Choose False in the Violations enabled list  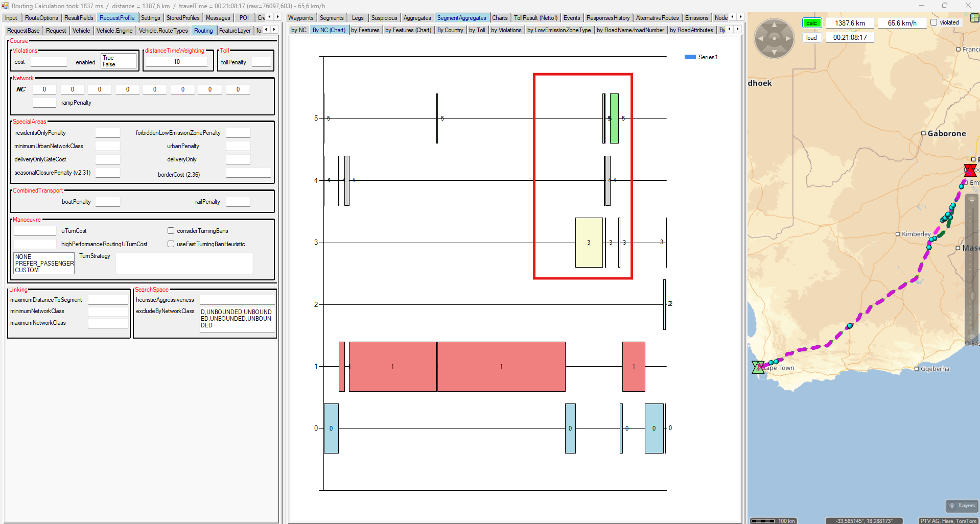tap(109, 64)
